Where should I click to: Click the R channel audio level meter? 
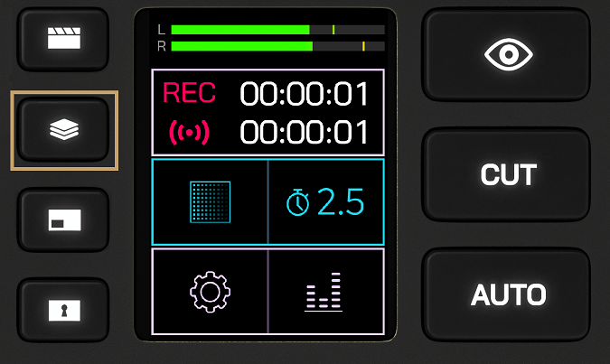click(277, 46)
